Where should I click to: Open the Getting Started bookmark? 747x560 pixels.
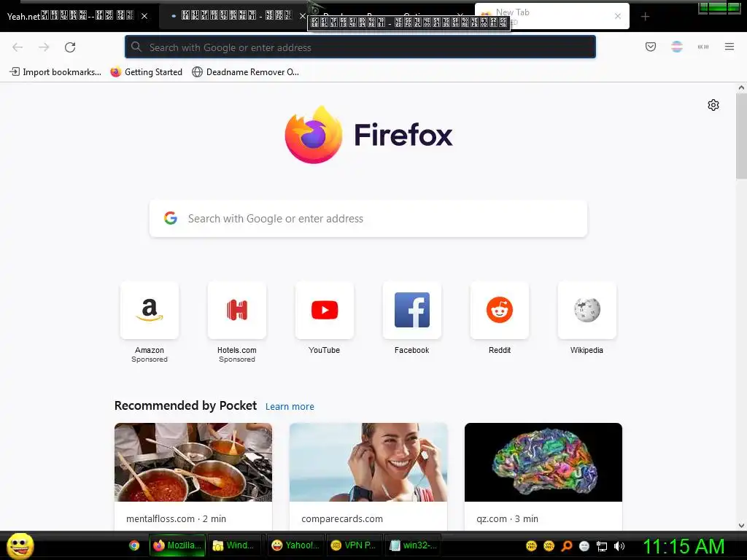pyautogui.click(x=146, y=72)
